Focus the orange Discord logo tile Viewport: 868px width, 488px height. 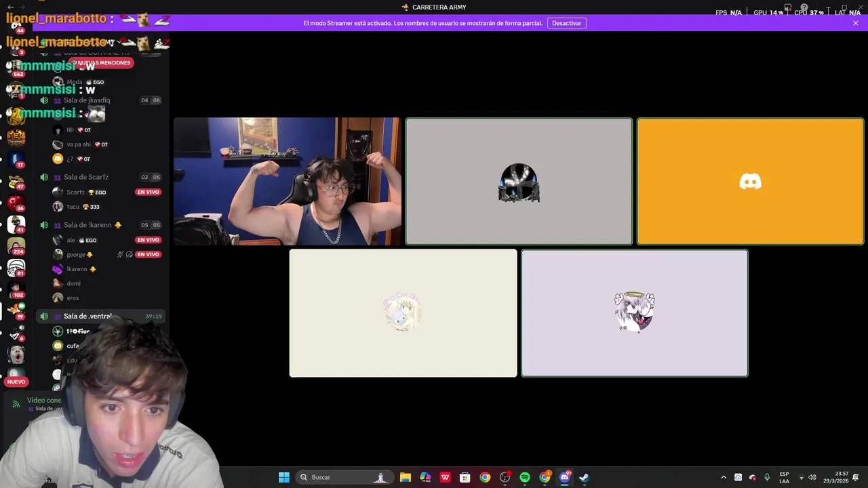pyautogui.click(x=750, y=182)
